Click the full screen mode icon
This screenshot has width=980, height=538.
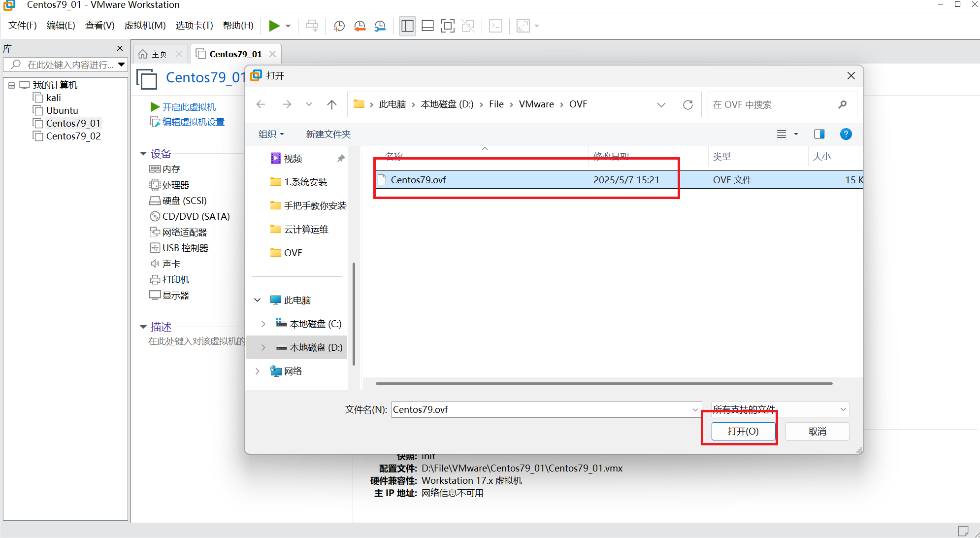click(x=448, y=26)
